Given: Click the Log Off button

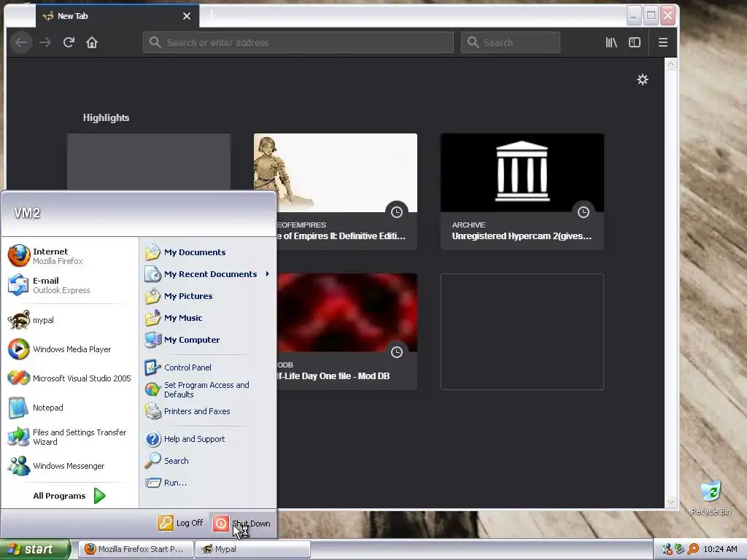Looking at the screenshot, I should pyautogui.click(x=181, y=523).
